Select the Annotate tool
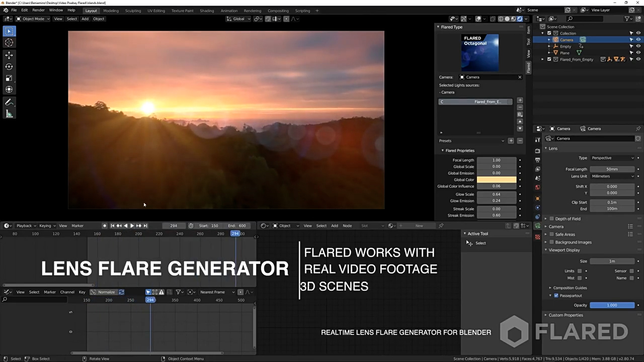 tap(9, 102)
